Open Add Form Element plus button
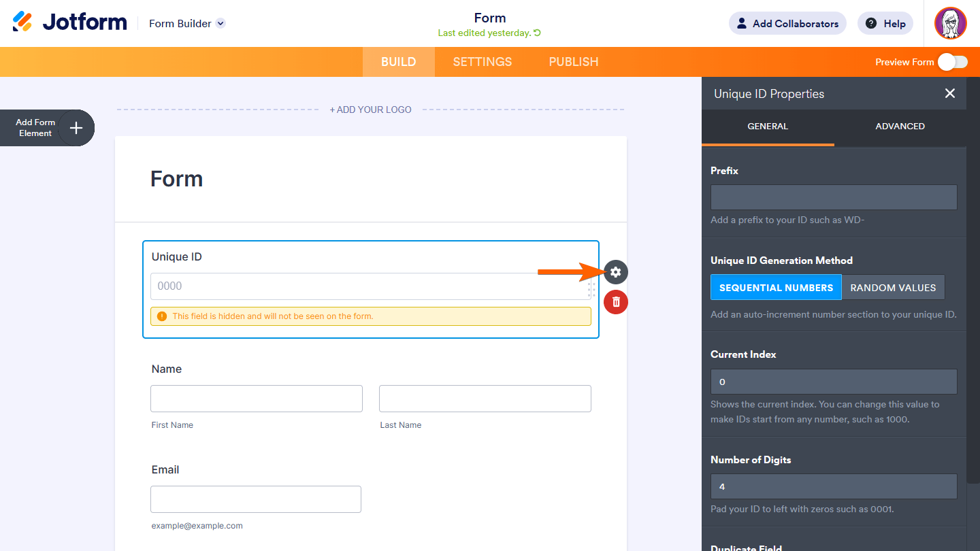Screen dimensions: 980x551 76,128
